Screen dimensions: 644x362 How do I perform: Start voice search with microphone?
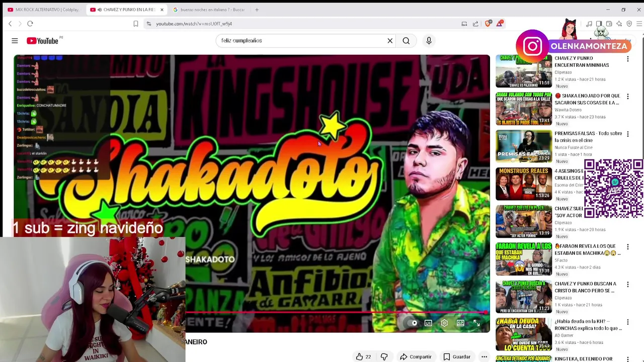pos(429,41)
